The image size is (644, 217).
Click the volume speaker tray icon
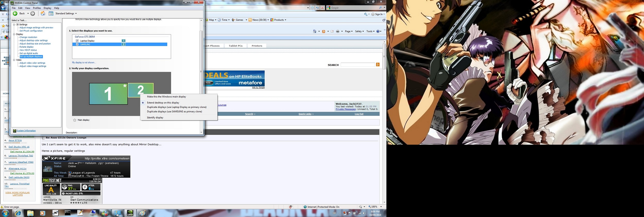364,213
